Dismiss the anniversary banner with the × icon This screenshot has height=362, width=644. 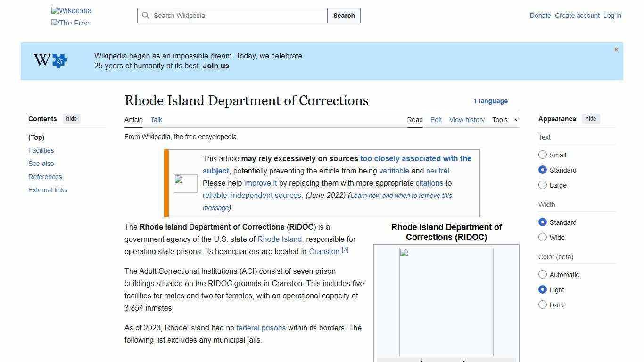click(x=616, y=49)
